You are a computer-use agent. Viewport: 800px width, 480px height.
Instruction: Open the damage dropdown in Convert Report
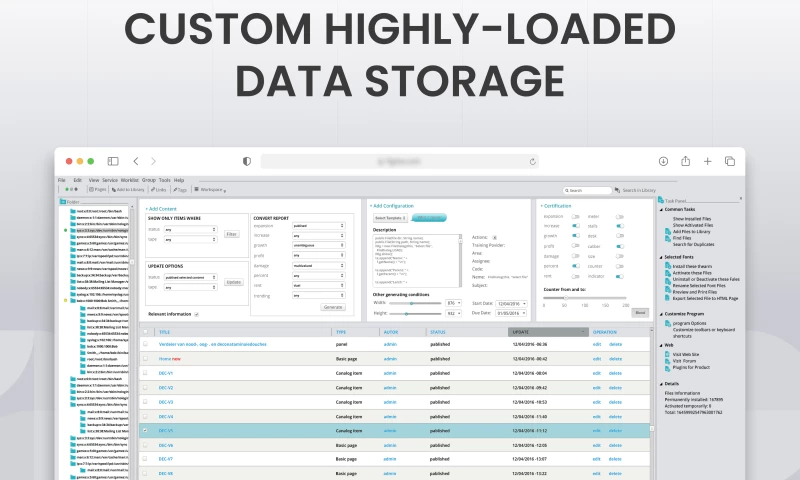click(x=318, y=266)
